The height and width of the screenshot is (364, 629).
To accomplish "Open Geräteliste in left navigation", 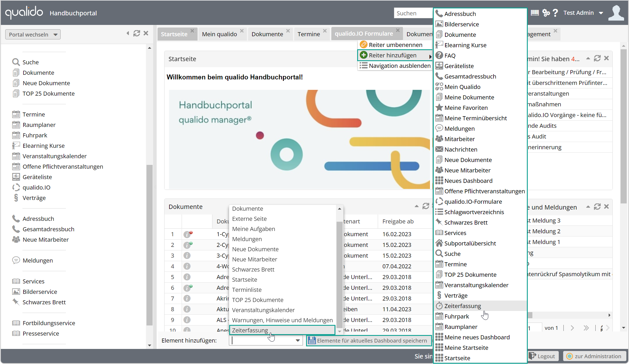I will click(37, 177).
